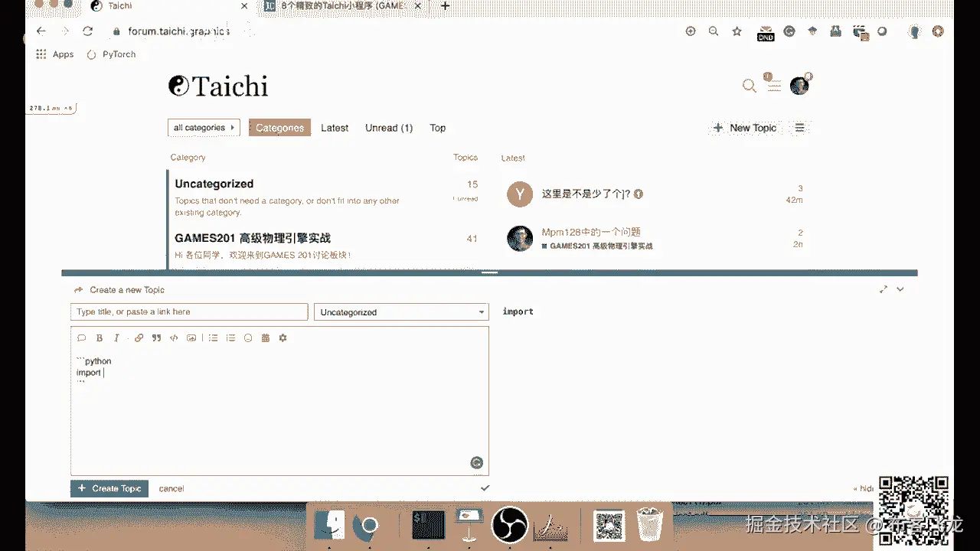The height and width of the screenshot is (551, 980).
Task: Open the forum search magnifier icon
Action: (750, 86)
